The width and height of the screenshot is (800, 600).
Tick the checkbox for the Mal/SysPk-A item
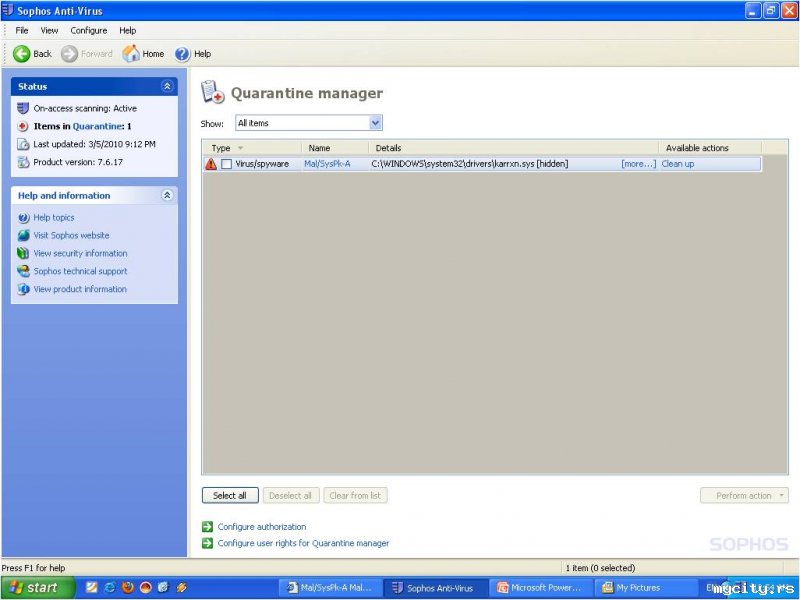[x=227, y=164]
